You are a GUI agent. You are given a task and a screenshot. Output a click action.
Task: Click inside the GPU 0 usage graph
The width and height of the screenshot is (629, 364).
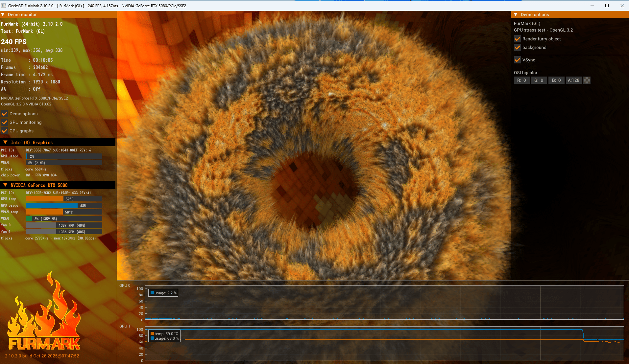[x=384, y=303]
